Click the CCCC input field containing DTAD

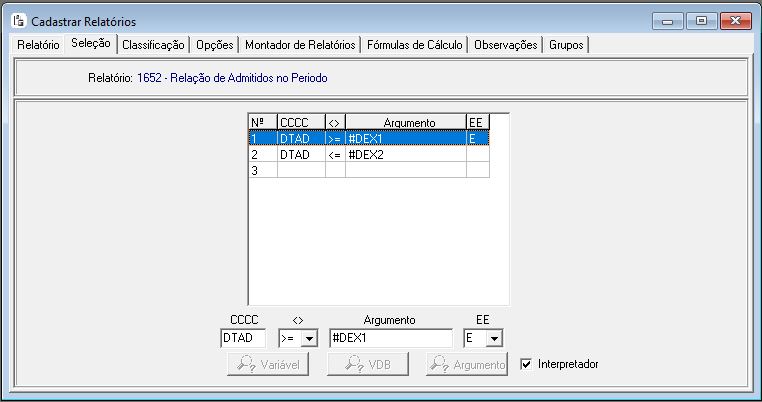(243, 339)
